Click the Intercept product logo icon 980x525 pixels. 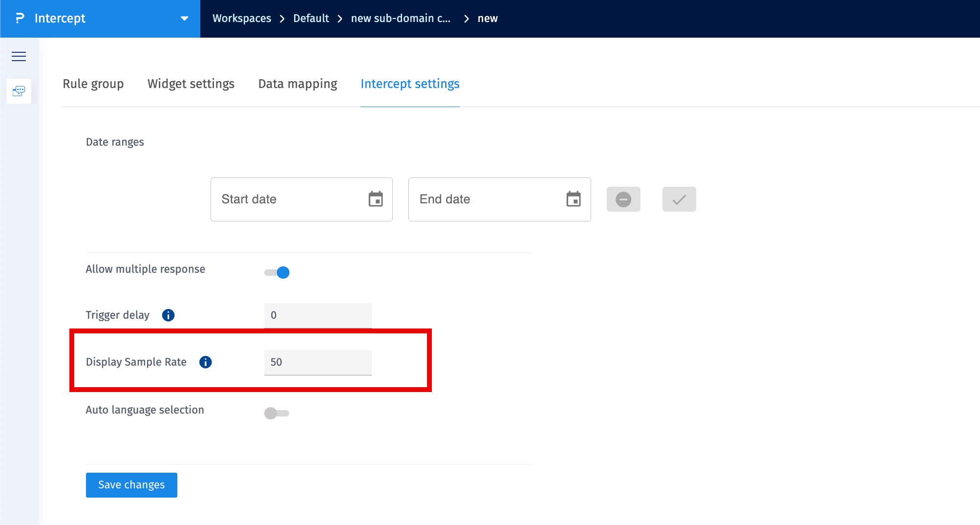(x=20, y=19)
